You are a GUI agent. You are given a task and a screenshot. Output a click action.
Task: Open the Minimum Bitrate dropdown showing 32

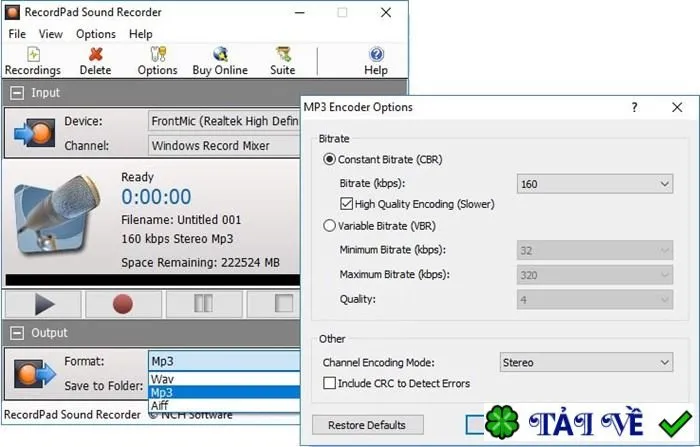[595, 250]
